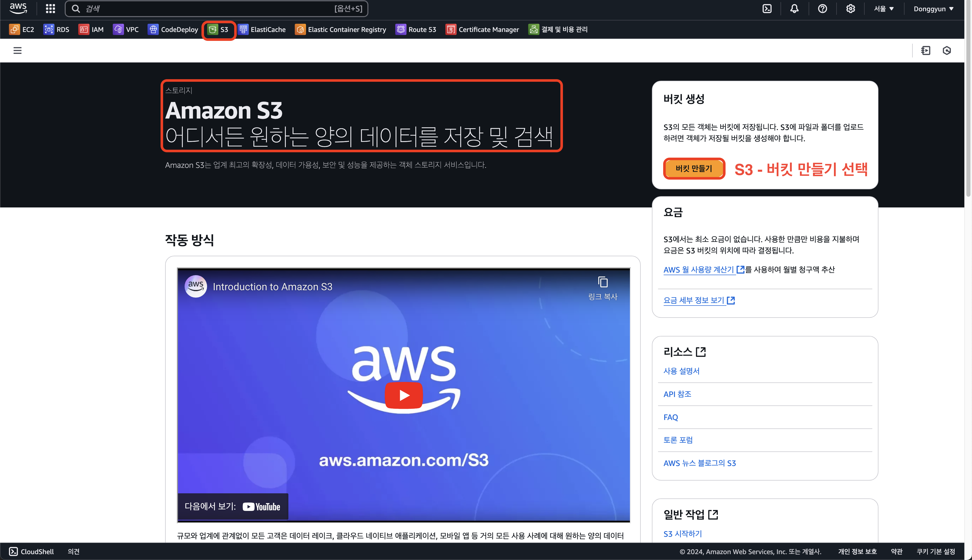Click 링크 복사 copy icon on video
The image size is (972, 560).
click(x=603, y=288)
